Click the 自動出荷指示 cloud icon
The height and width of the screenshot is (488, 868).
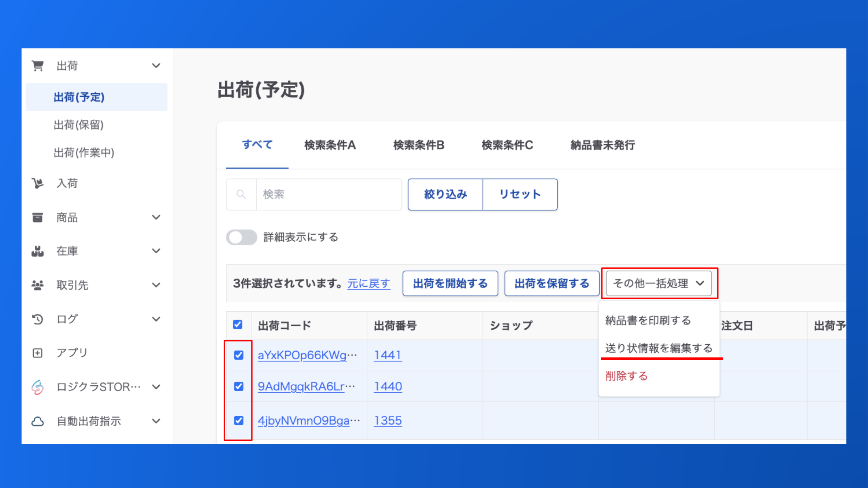pyautogui.click(x=37, y=421)
